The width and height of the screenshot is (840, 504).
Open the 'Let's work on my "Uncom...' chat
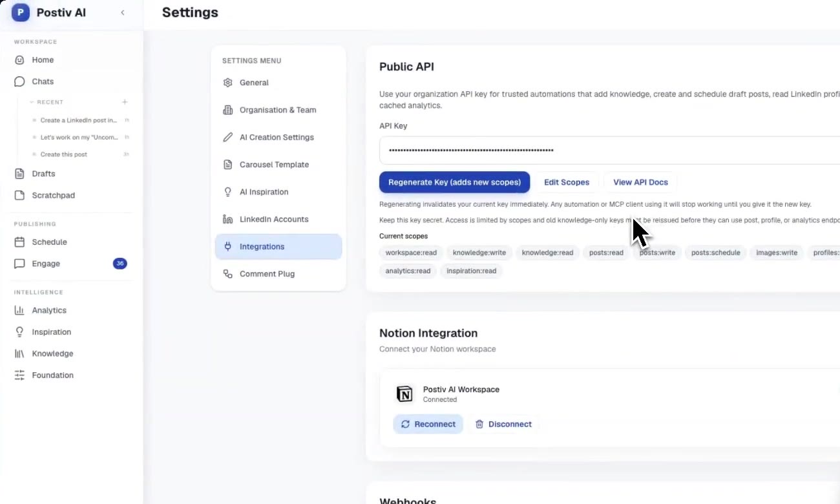pos(79,137)
